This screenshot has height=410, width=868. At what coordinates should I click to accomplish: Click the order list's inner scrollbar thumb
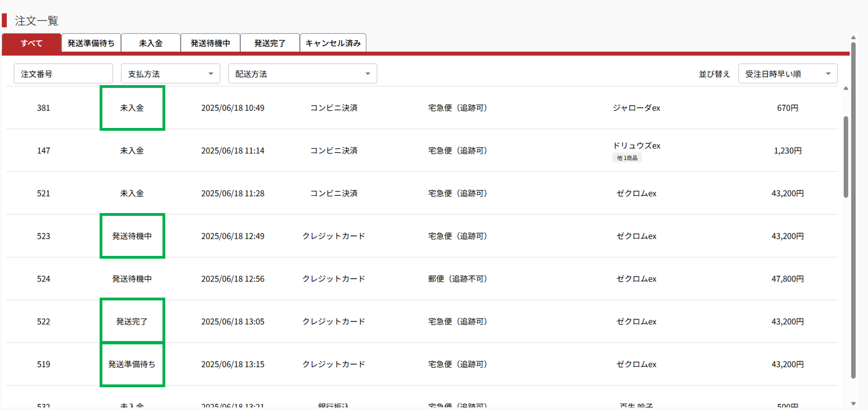(x=846, y=156)
